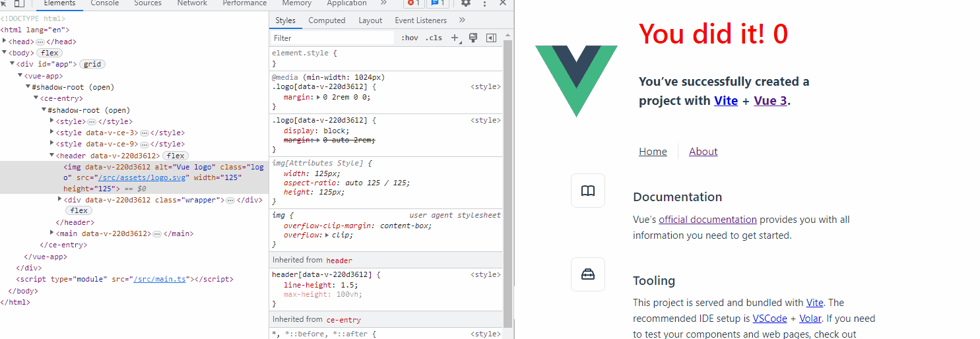Go to the Home nav link
Screen dimensions: 980x339
653,152
